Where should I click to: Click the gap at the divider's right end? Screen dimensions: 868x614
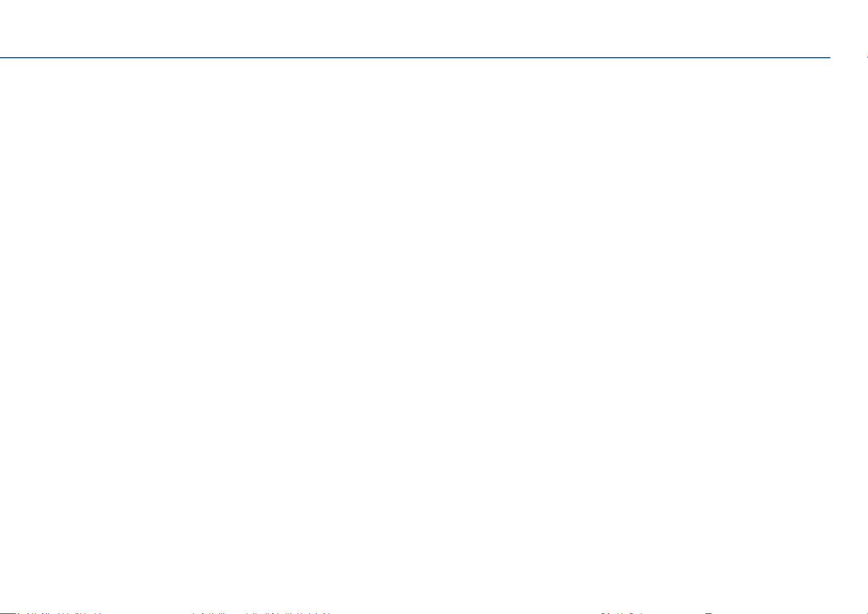(x=848, y=57)
